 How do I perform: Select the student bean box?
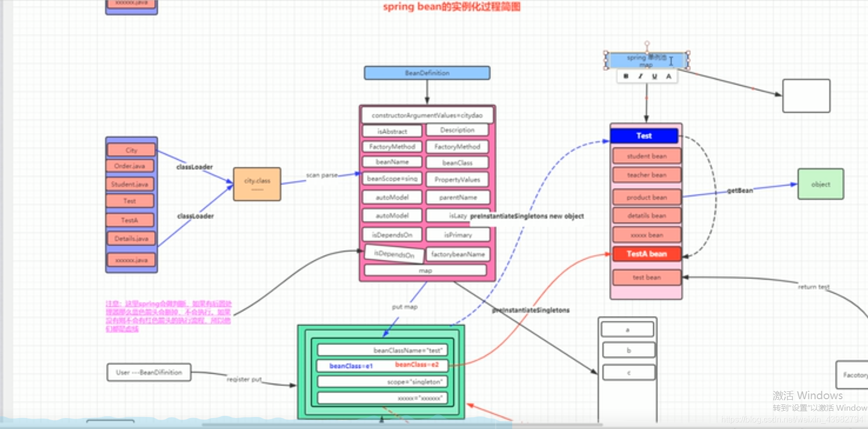pos(647,156)
